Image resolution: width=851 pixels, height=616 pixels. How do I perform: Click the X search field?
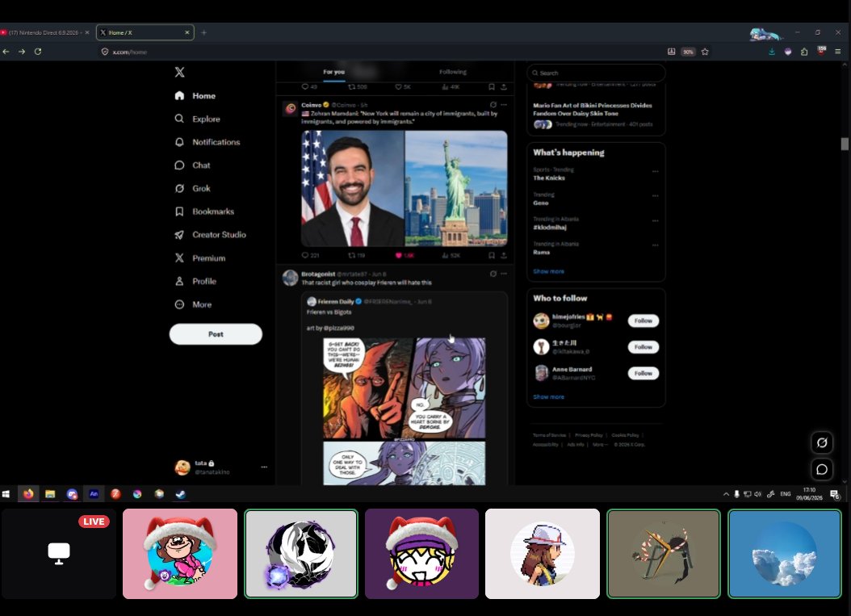point(596,73)
